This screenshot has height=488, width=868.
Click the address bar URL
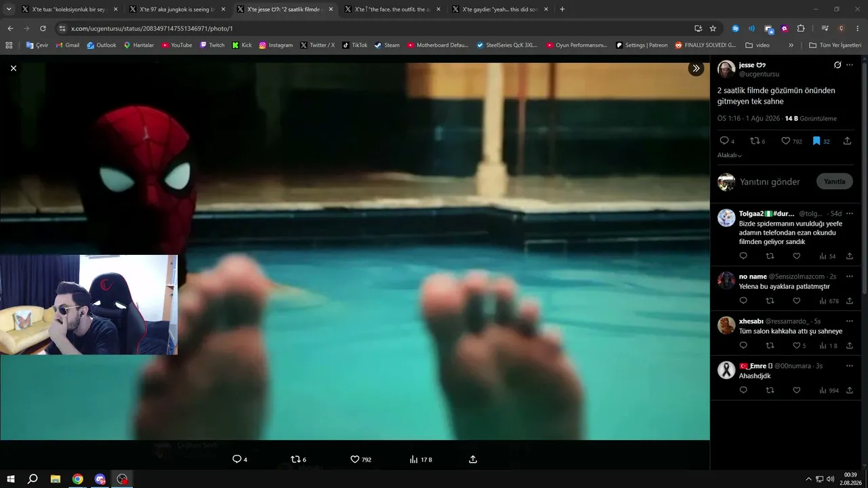point(152,28)
